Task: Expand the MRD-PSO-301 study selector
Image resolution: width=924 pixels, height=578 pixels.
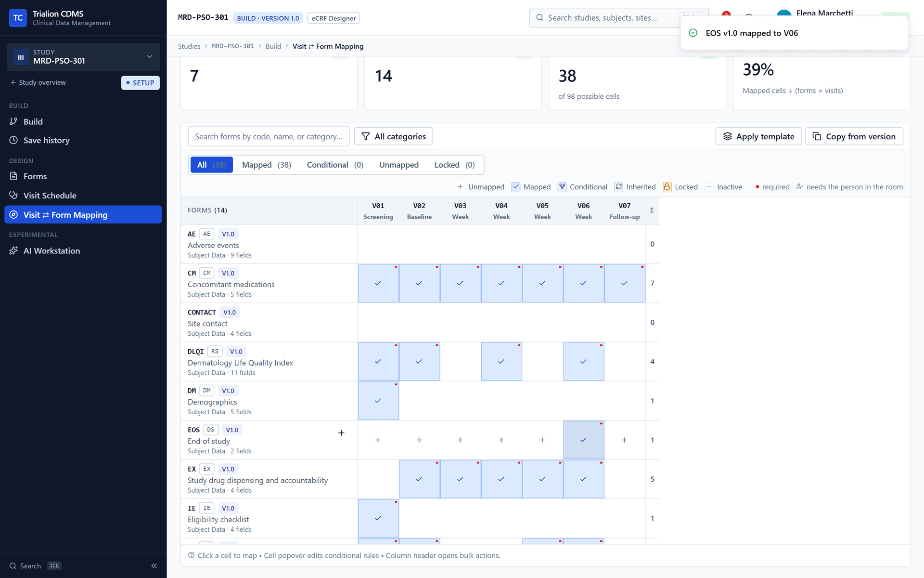Action: pyautogui.click(x=83, y=57)
